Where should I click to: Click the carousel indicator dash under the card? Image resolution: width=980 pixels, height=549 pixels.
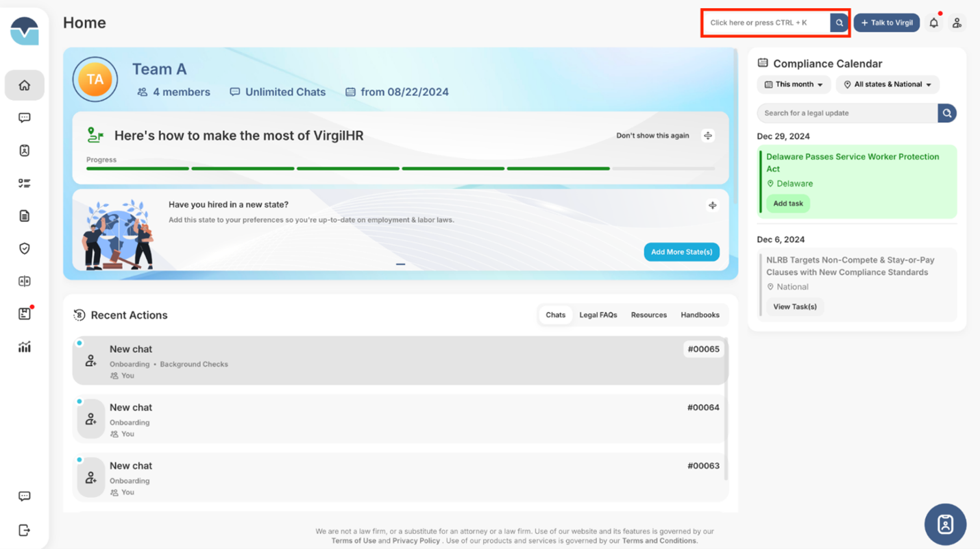click(x=400, y=264)
